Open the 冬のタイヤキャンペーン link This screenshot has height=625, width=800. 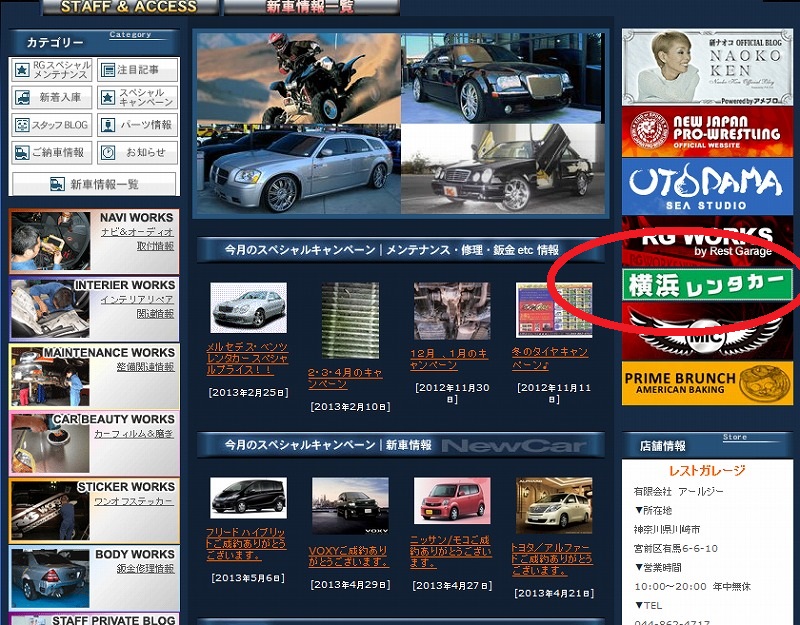pyautogui.click(x=551, y=358)
